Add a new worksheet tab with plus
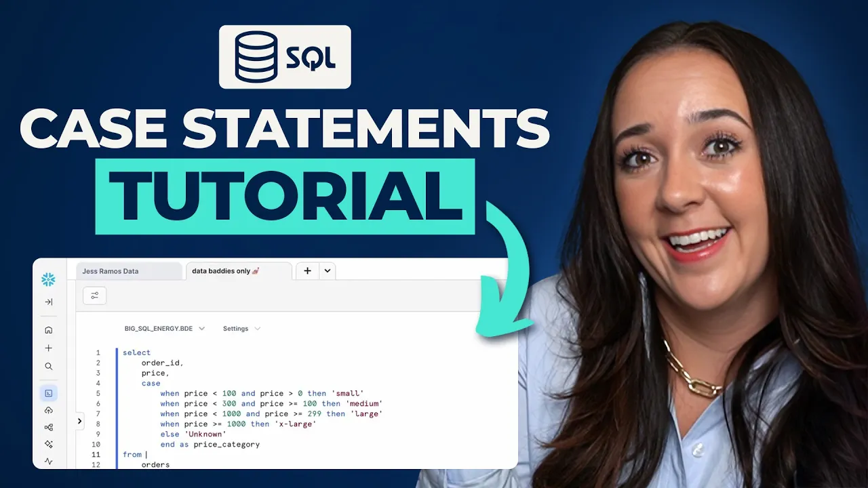 point(307,270)
